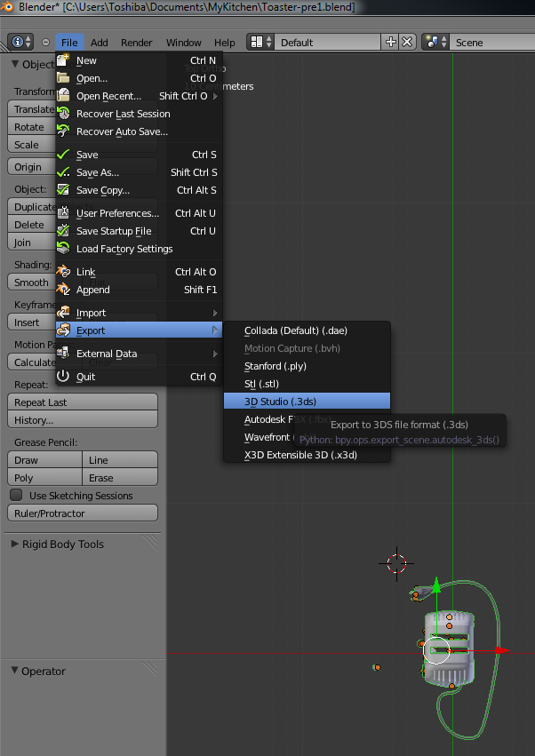Click the Grease Pencil Draw button
Image resolution: width=535 pixels, height=756 pixels.
point(44,460)
